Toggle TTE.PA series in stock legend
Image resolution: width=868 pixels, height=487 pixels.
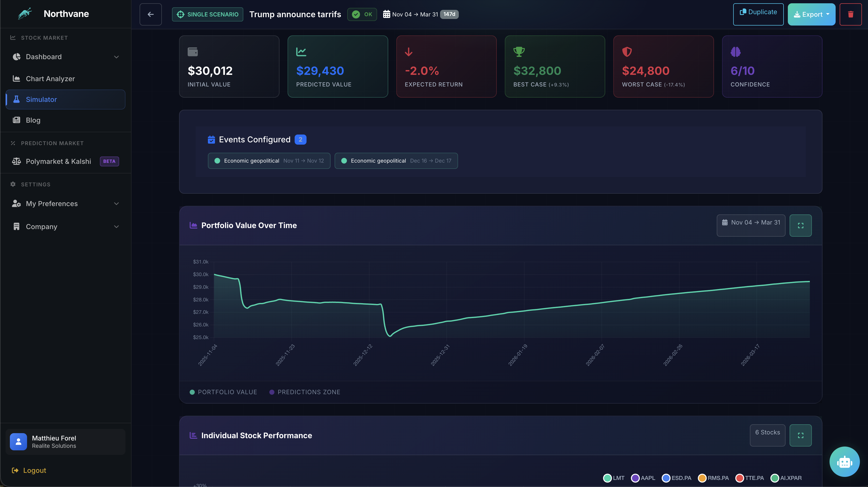[x=750, y=478]
